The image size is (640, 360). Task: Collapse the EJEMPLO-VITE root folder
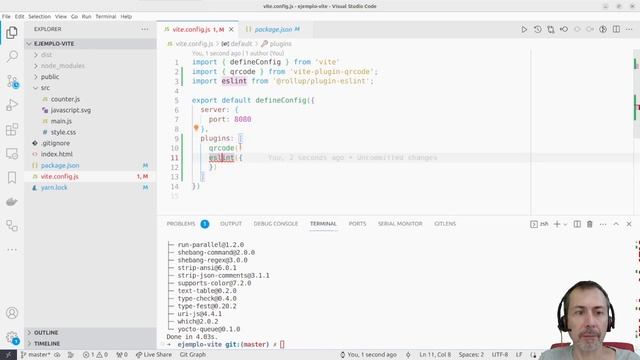click(90, 44)
